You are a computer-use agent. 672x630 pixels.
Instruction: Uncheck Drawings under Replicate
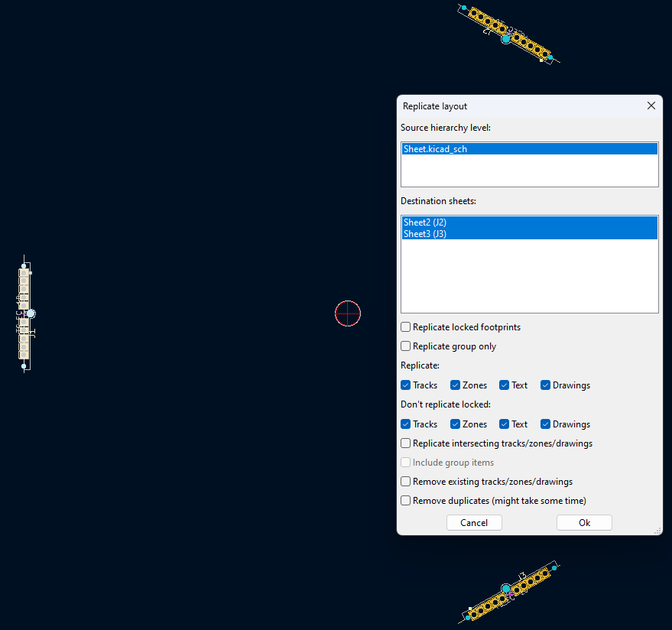pyautogui.click(x=545, y=385)
